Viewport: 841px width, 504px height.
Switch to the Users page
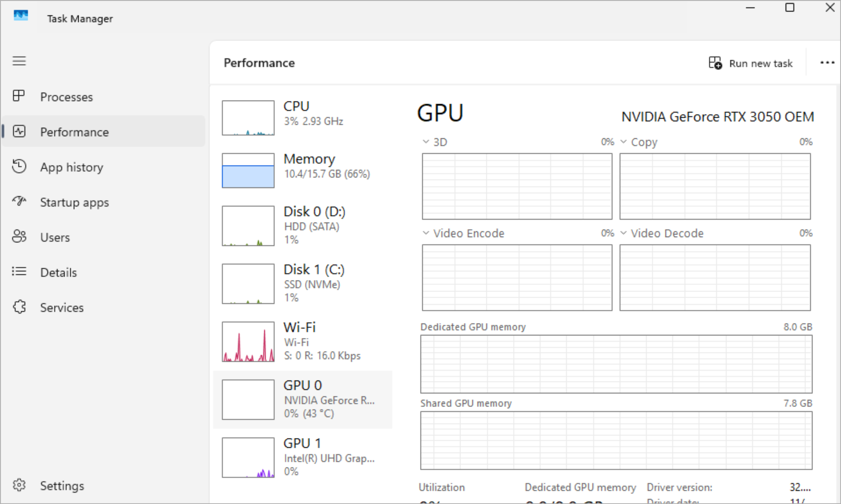tap(55, 237)
